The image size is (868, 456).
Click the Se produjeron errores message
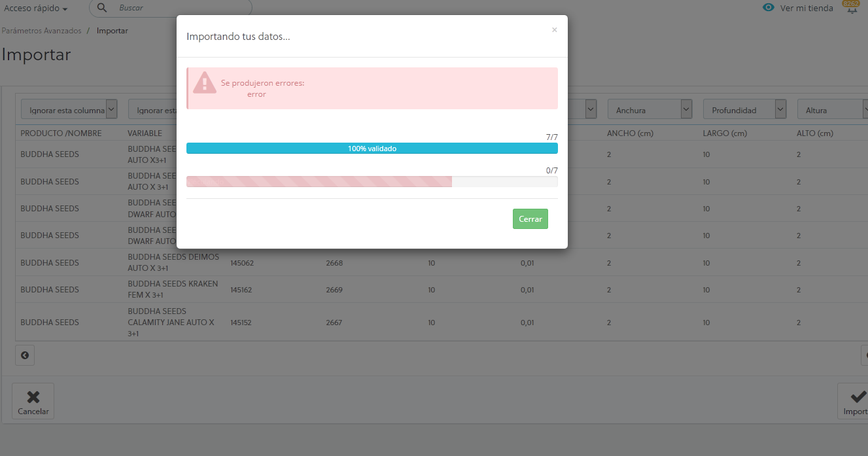coord(262,83)
